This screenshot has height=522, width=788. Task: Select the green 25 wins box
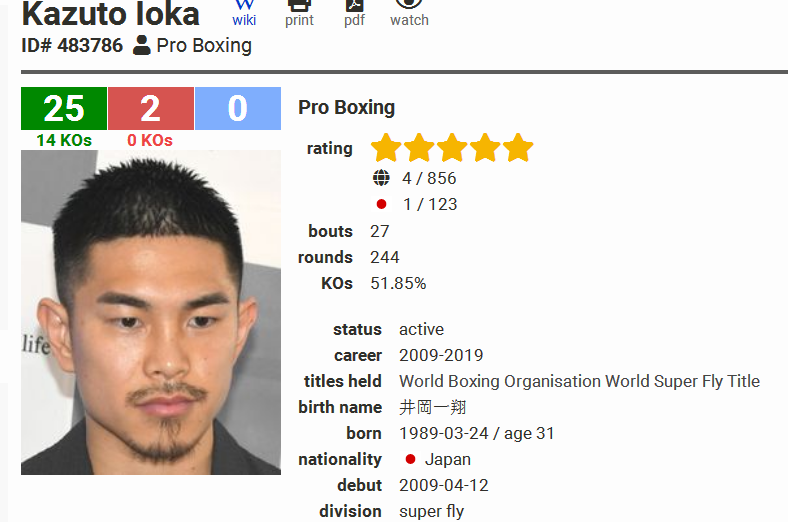coord(64,109)
